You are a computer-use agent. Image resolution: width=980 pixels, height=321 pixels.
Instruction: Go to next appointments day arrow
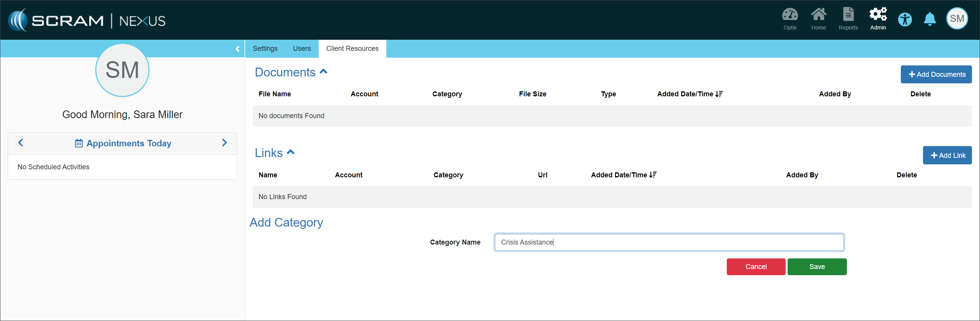coord(225,143)
